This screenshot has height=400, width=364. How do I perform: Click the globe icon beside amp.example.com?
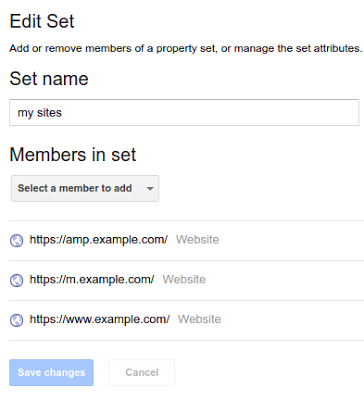tap(16, 240)
